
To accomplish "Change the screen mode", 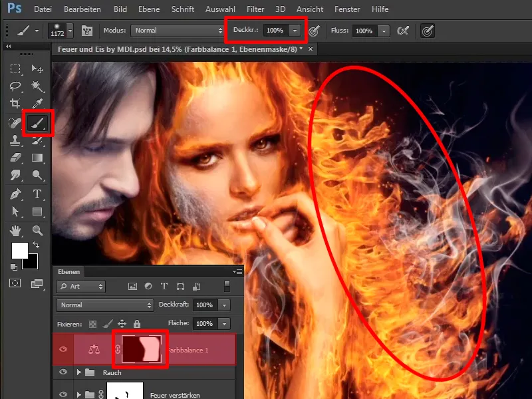I will pyautogui.click(x=37, y=284).
